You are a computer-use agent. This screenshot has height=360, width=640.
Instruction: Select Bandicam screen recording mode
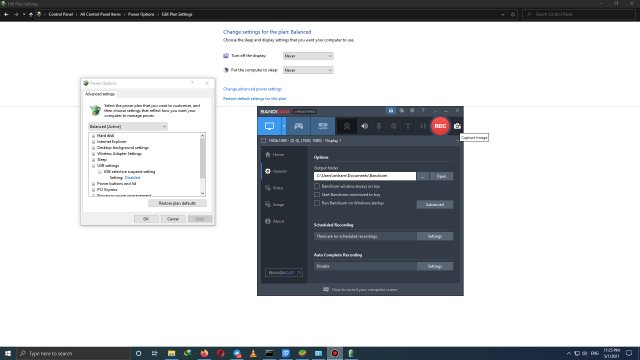[x=269, y=126]
